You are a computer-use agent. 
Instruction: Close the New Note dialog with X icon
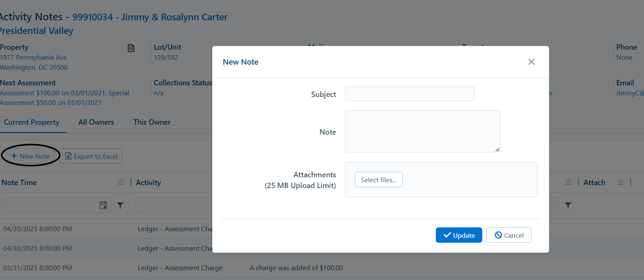coord(531,62)
